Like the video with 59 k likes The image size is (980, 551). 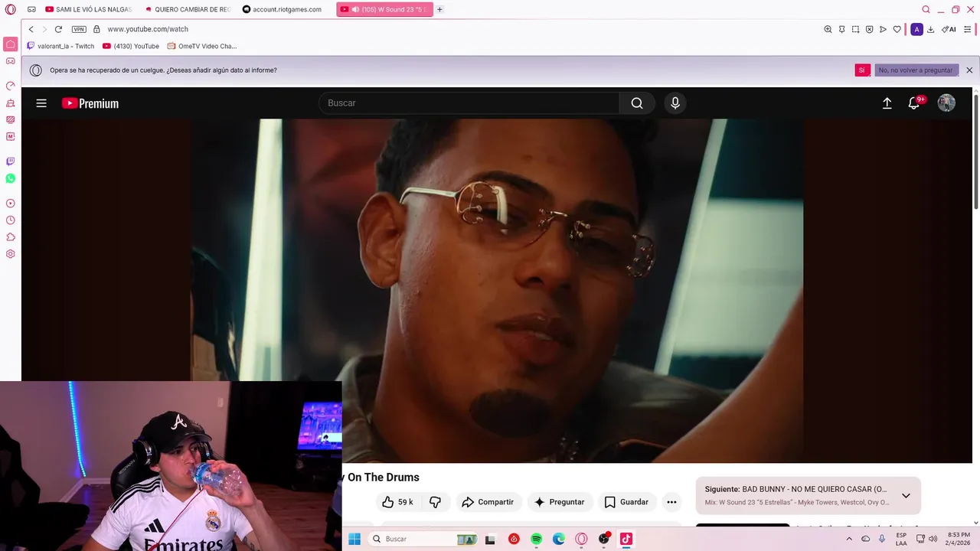398,502
